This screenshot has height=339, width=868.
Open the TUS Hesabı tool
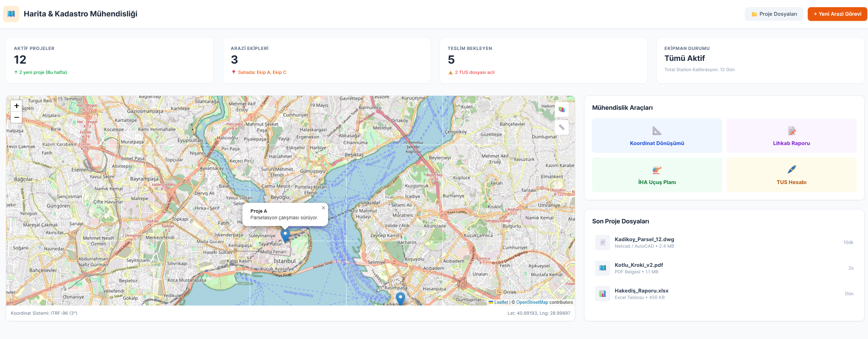coord(791,175)
